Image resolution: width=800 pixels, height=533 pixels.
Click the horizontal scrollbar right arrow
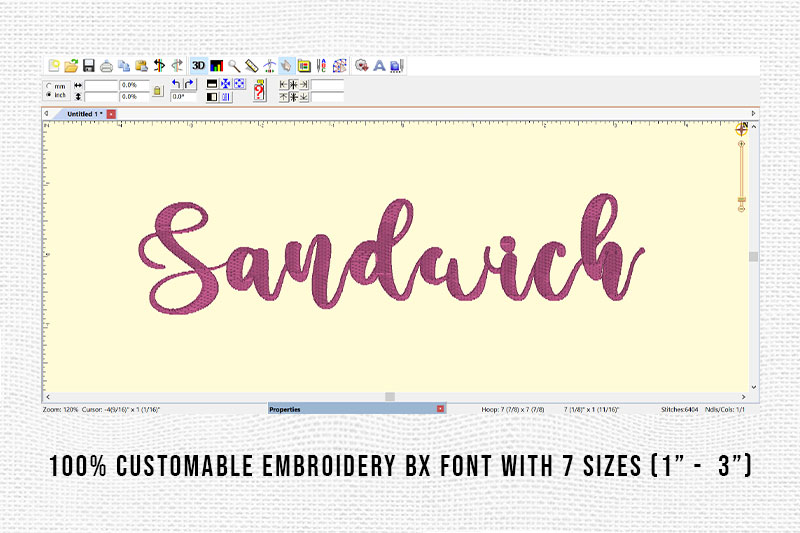click(743, 397)
